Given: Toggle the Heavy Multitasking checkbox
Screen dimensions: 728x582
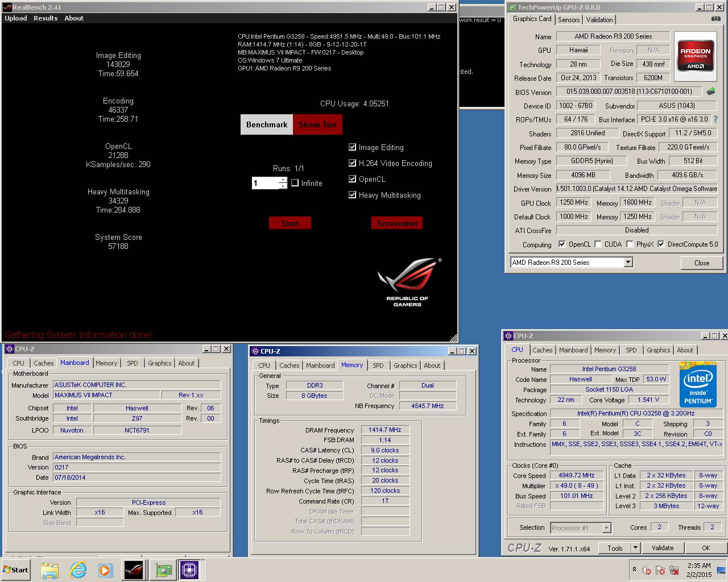Looking at the screenshot, I should pyautogui.click(x=352, y=195).
